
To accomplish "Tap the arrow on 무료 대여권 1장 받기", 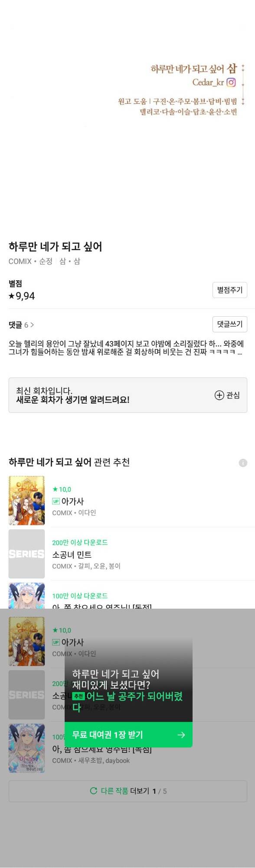I will coord(181,735).
